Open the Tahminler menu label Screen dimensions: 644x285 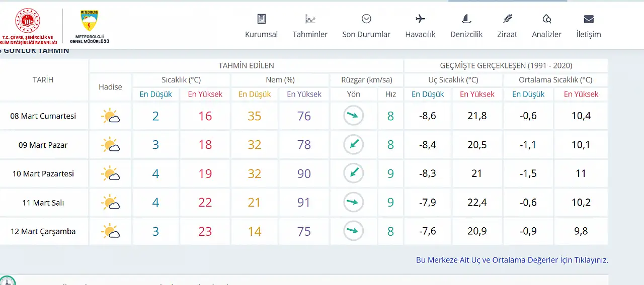(x=310, y=35)
